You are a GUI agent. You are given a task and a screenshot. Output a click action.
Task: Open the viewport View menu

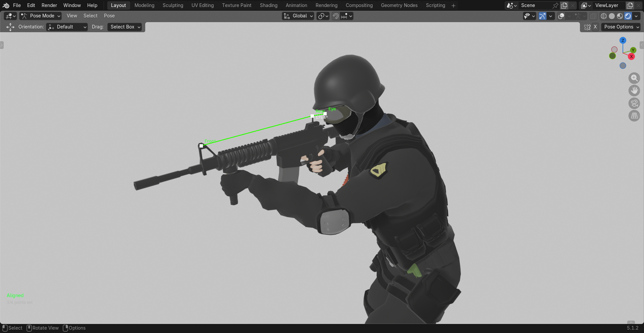coord(72,16)
